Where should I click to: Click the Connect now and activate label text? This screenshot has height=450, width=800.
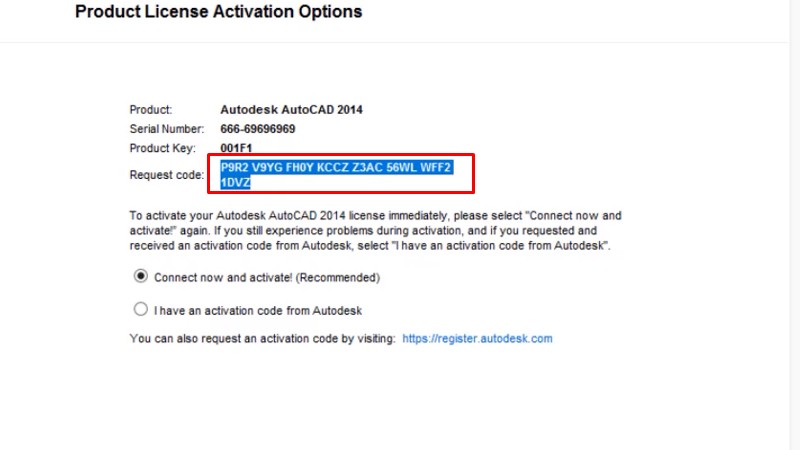point(231,278)
